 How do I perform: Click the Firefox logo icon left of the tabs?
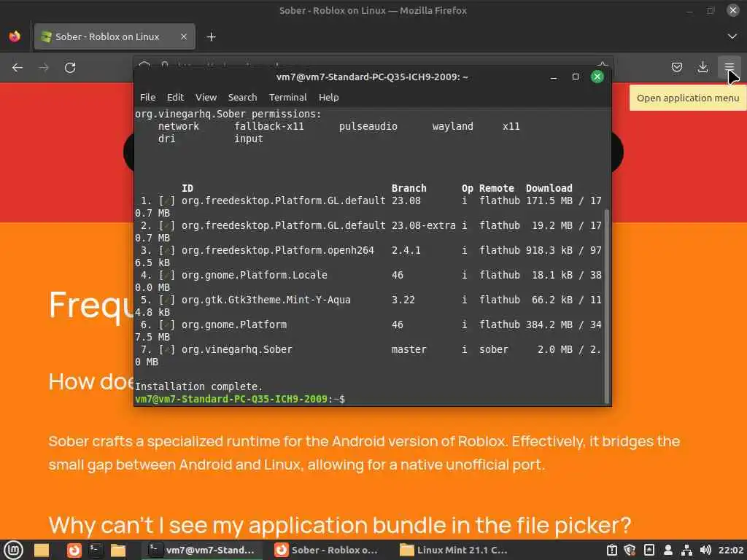pos(15,36)
